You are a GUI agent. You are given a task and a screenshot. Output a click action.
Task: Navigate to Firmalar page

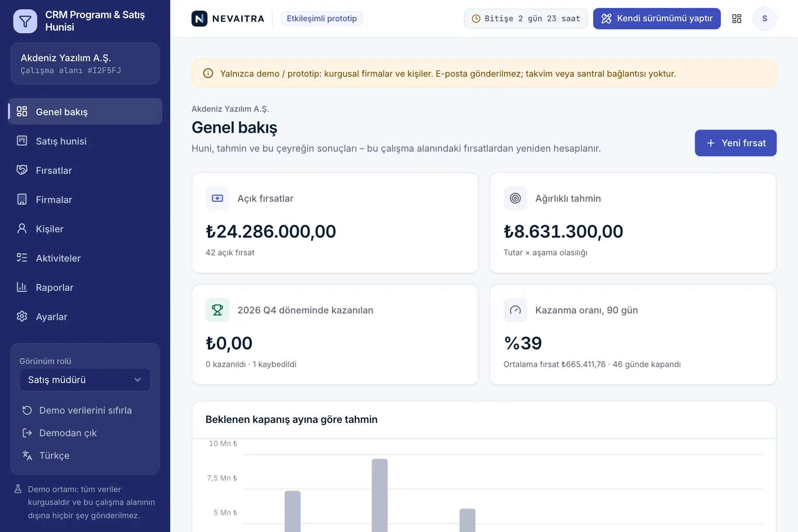point(85,199)
